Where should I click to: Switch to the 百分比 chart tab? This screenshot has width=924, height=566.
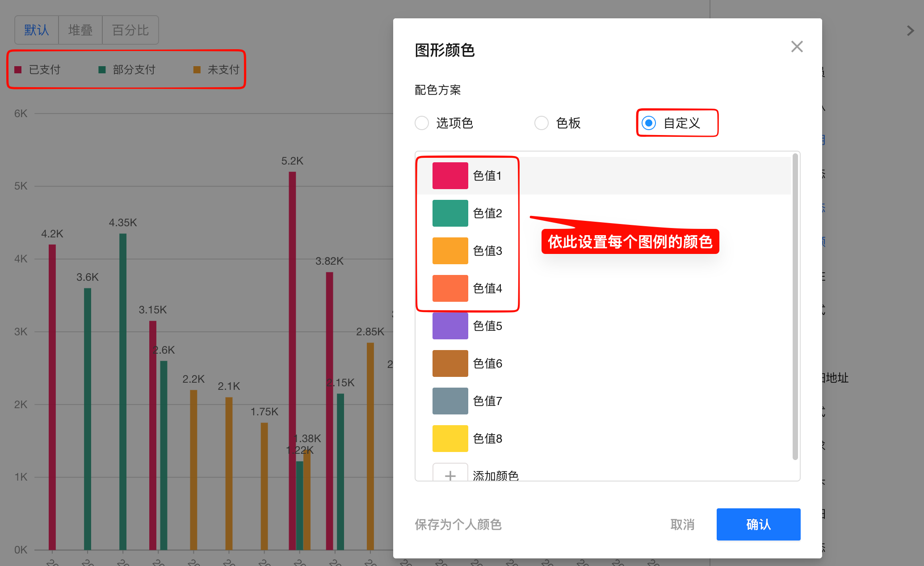(130, 30)
